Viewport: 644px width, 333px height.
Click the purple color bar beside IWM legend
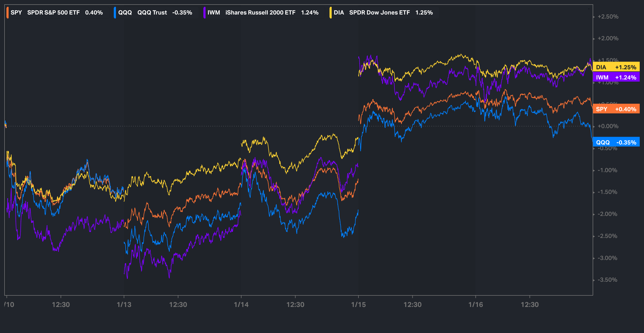204,13
